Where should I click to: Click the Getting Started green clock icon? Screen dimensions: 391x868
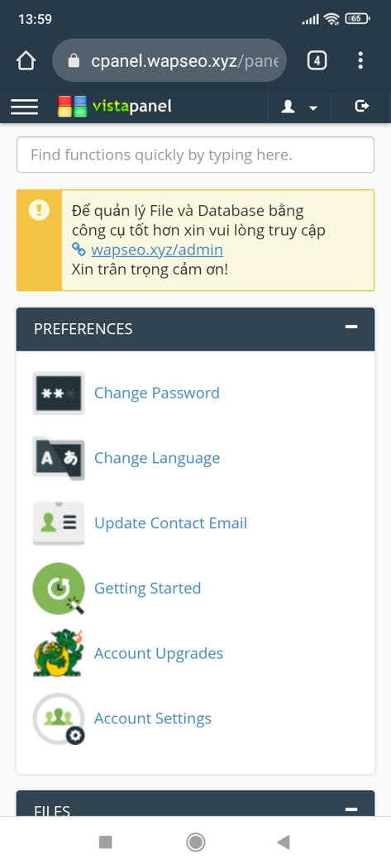(59, 589)
